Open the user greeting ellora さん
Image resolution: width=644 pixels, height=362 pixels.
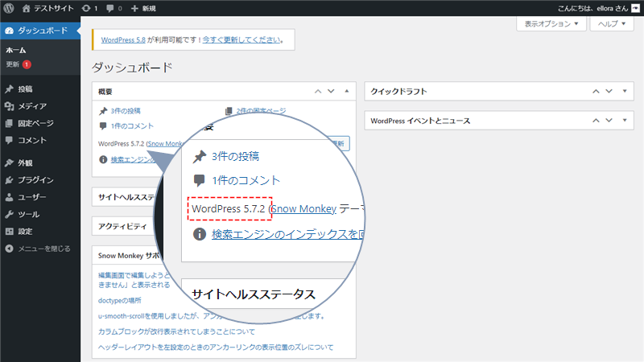[592, 8]
